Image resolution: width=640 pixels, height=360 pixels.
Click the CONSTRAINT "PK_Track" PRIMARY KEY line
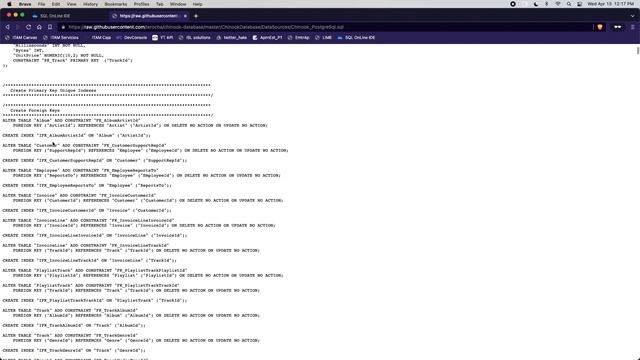pyautogui.click(x=73, y=60)
